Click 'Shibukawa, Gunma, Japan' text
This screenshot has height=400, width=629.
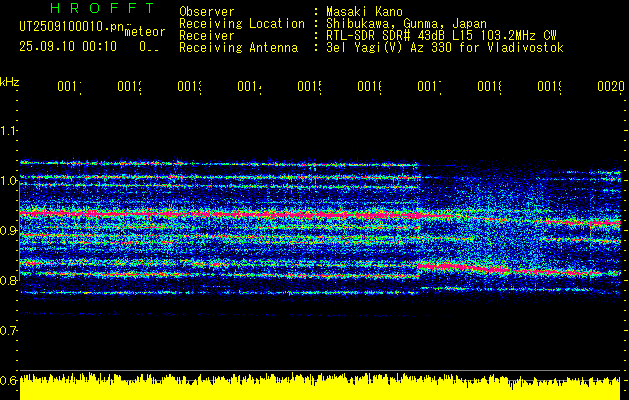pos(406,24)
